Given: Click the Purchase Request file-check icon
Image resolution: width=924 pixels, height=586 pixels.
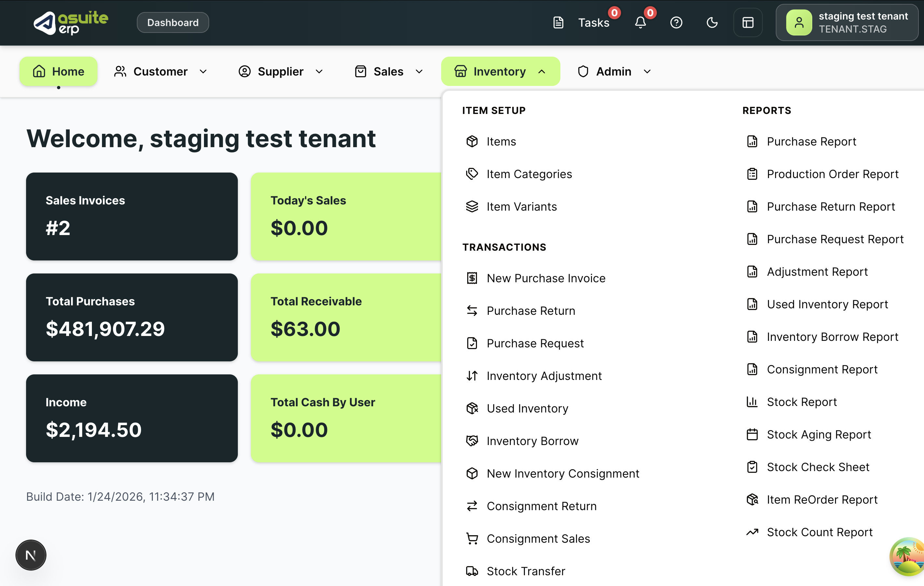Looking at the screenshot, I should pyautogui.click(x=472, y=343).
